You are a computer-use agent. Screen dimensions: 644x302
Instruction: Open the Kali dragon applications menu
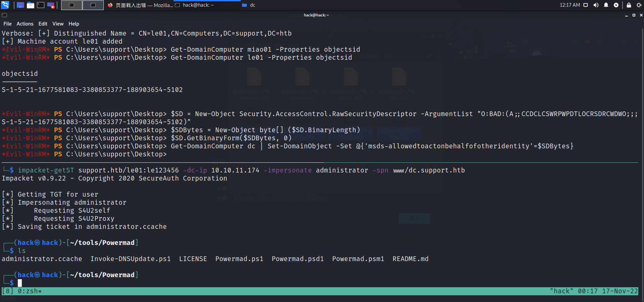pos(5,5)
